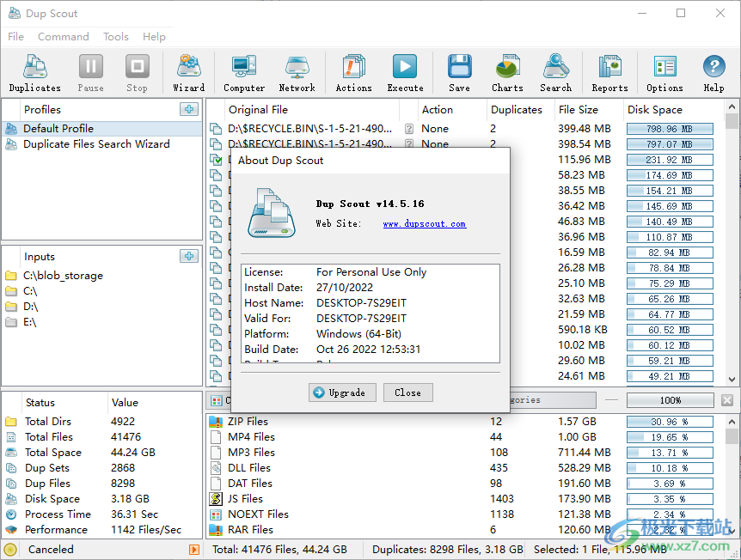This screenshot has height=560, width=741.
Task: Click the 798.96 MB disk space bar
Action: [669, 129]
